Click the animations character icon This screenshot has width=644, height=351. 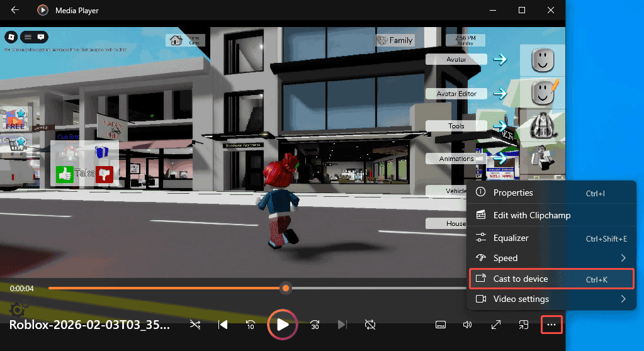(x=543, y=158)
